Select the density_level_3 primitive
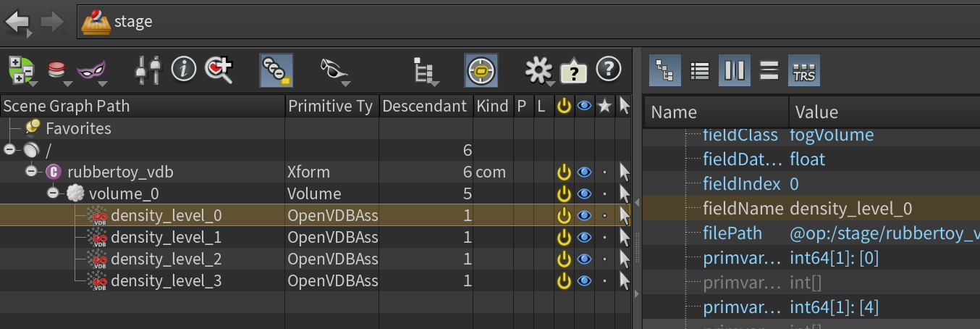Screen dimensions: 980x329 tap(166, 281)
